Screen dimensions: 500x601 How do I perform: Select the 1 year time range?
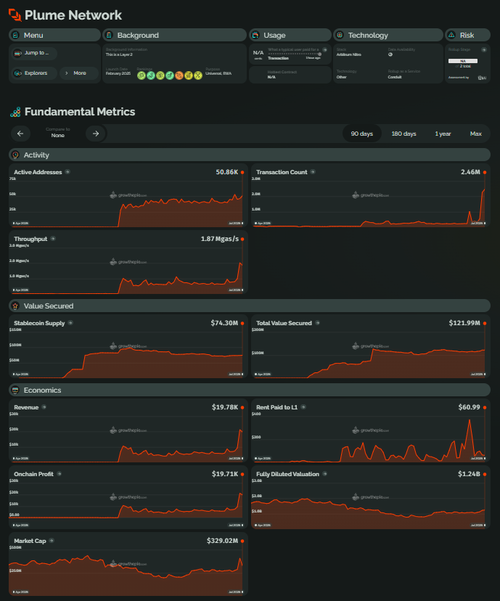tap(443, 134)
